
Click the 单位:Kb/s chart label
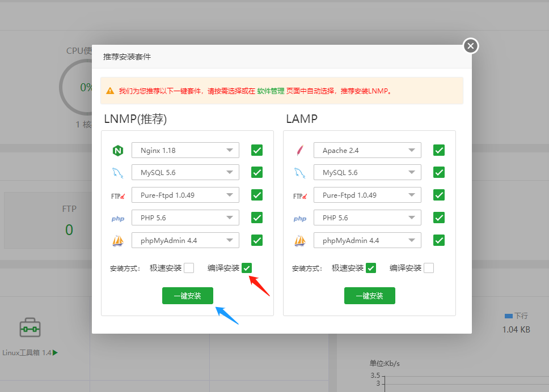tap(385, 363)
